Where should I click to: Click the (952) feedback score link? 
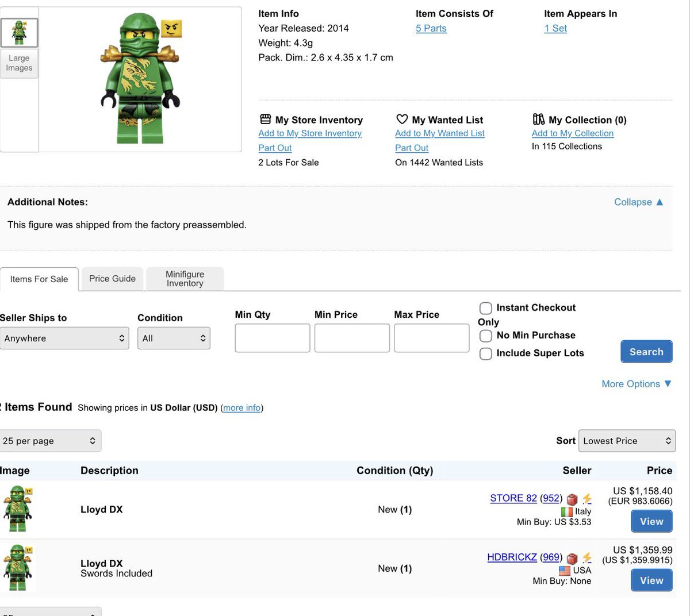[x=551, y=498]
